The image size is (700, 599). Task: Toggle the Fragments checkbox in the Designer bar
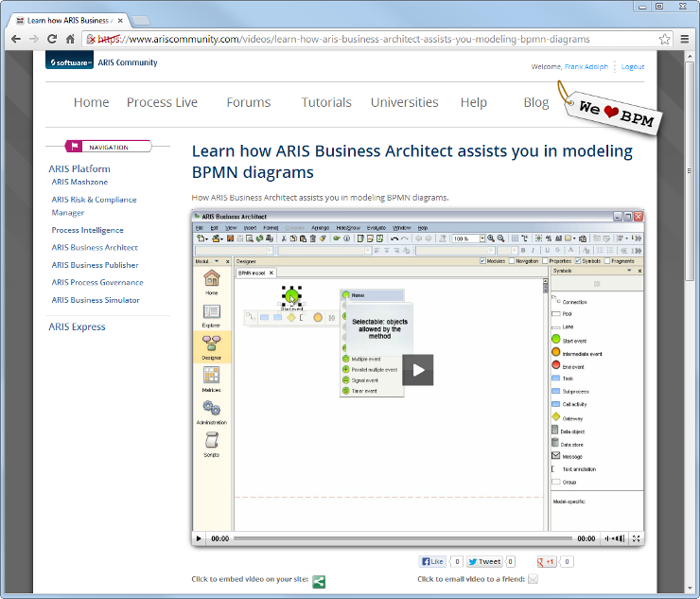tap(607, 261)
